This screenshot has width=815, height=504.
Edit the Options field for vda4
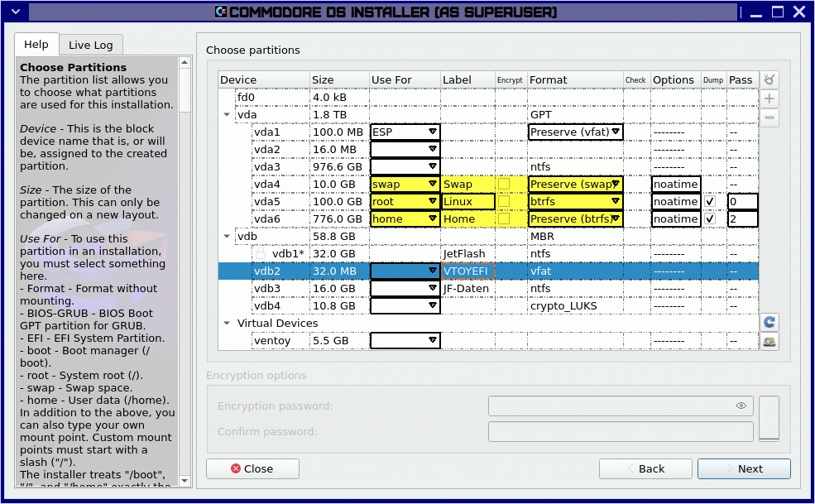676,184
